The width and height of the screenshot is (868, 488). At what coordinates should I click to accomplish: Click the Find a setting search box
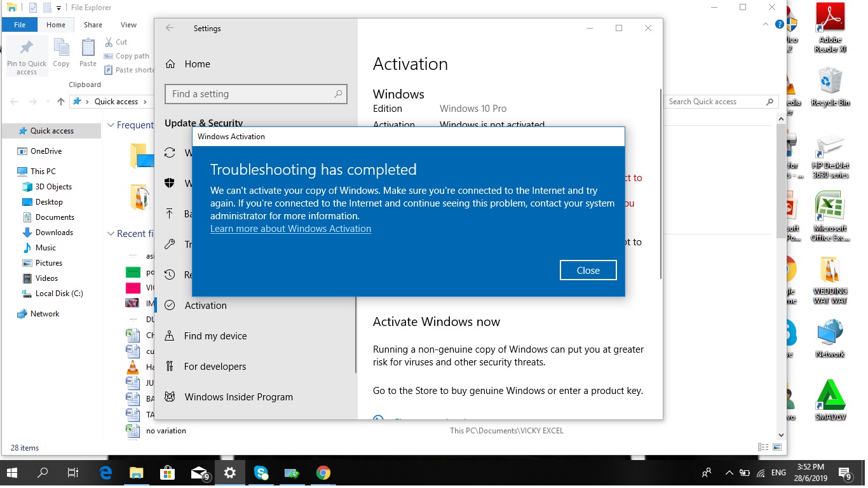255,94
